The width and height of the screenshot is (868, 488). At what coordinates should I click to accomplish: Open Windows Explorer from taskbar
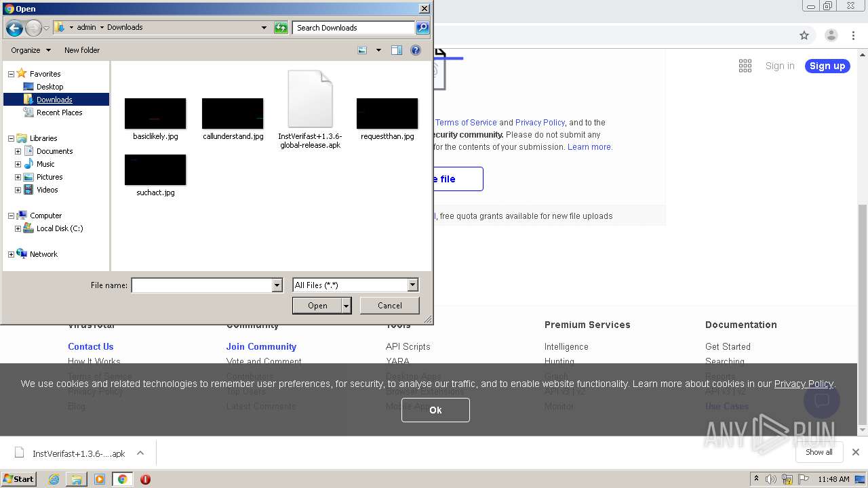pyautogui.click(x=77, y=479)
